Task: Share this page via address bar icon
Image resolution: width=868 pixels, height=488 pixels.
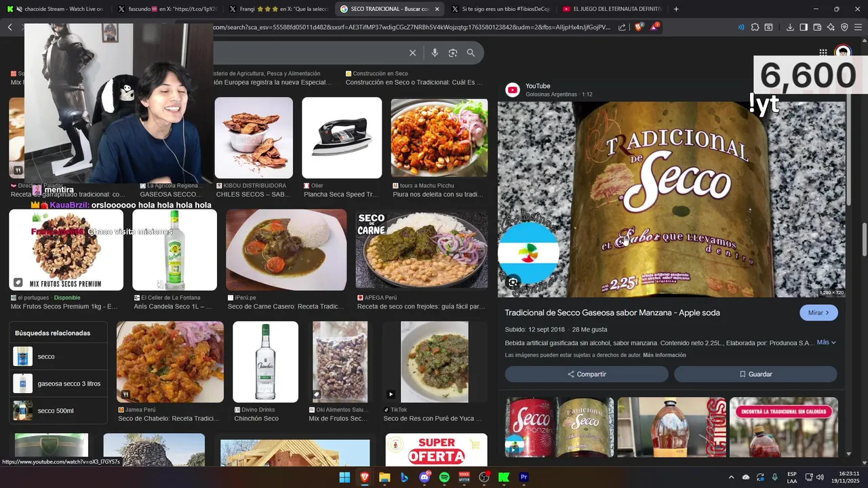Action: coord(622,27)
